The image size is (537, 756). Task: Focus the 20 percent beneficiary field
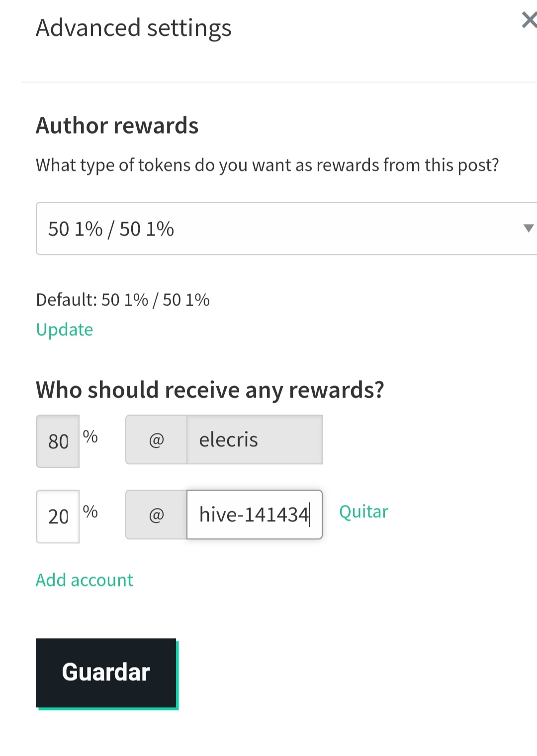(58, 516)
